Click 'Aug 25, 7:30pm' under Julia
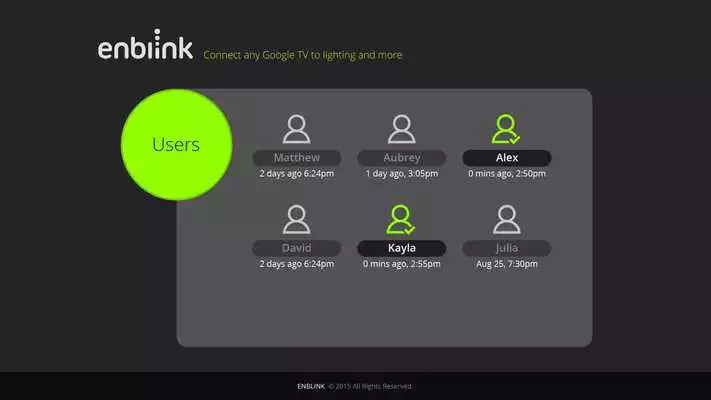Screen dimensions: 711x400 [507, 264]
